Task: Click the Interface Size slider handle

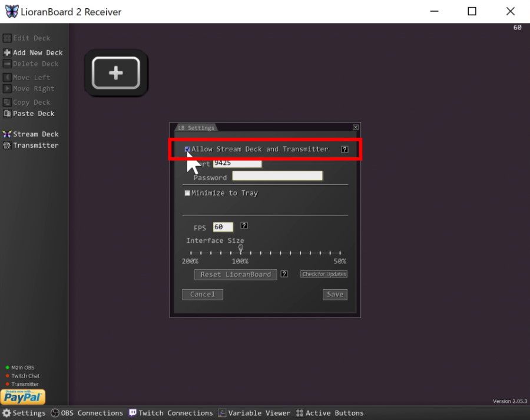Action: point(240,249)
